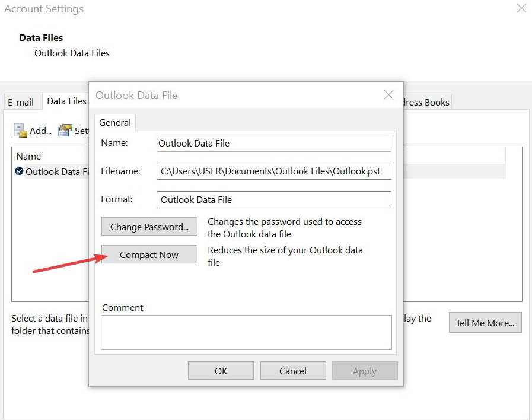Open the Address Books tab
The height and width of the screenshot is (420, 532).
tap(427, 102)
